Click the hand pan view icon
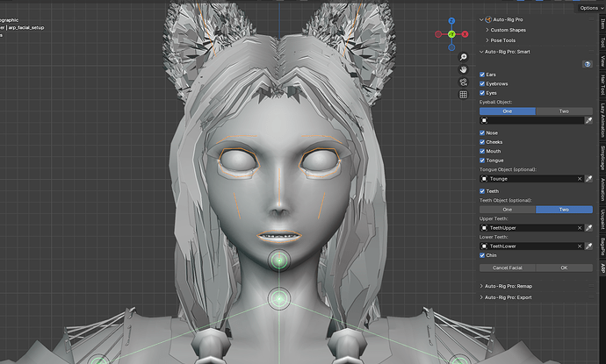606x364 pixels. 463,69
